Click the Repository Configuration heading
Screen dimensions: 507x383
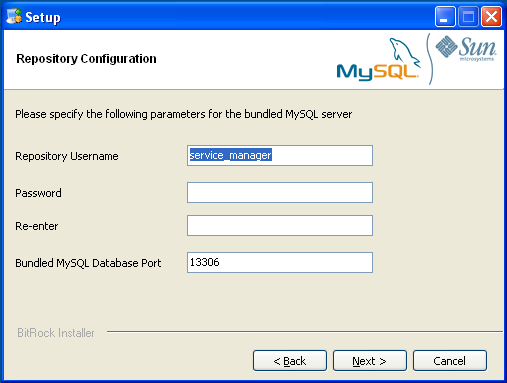pyautogui.click(x=86, y=59)
